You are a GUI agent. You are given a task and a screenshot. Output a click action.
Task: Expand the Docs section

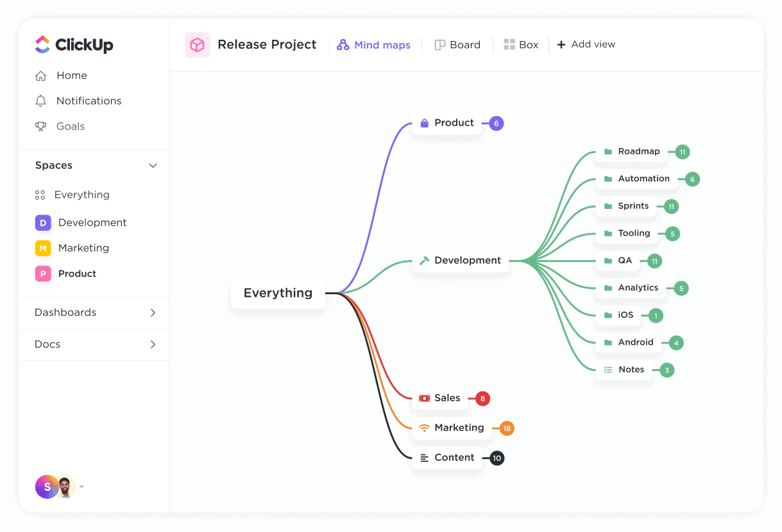coord(153,344)
